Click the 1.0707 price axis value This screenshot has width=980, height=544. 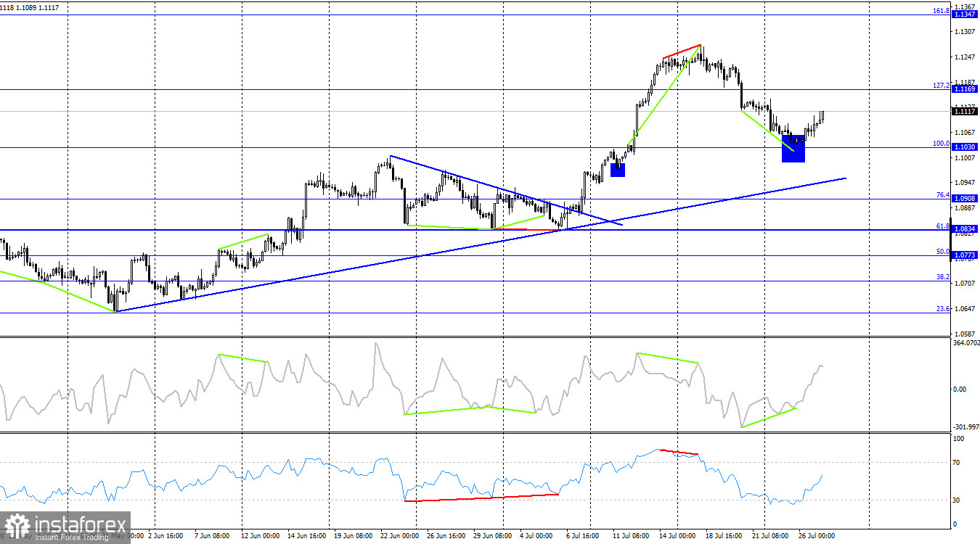coord(965,284)
